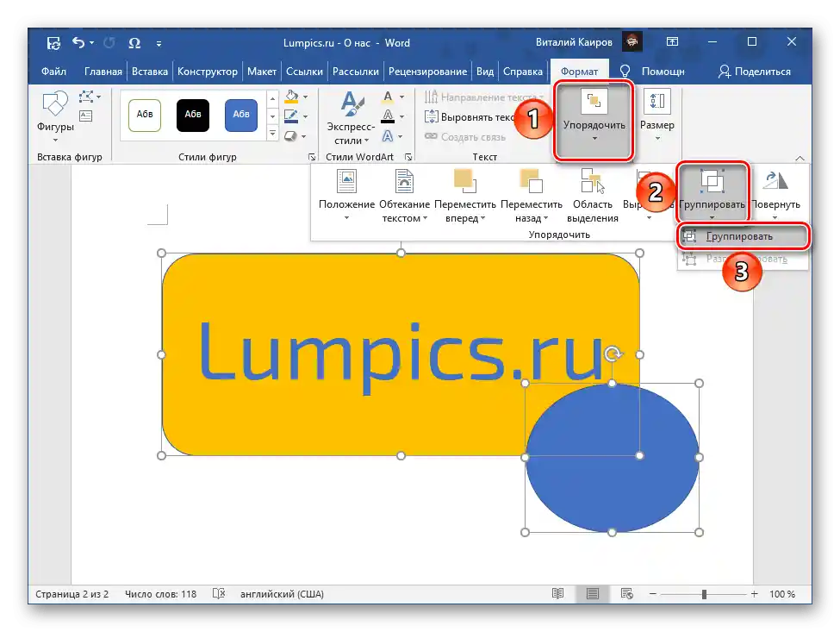Click Переместить назад button

[x=532, y=196]
